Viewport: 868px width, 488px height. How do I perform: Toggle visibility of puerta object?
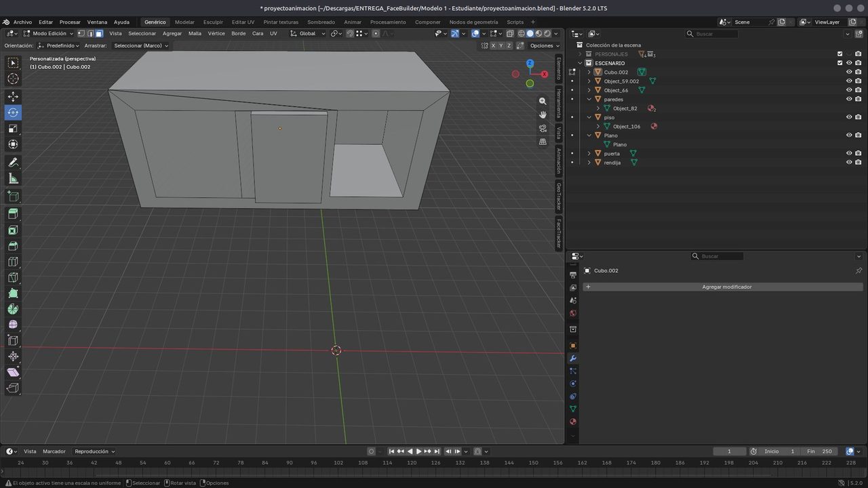pos(849,153)
